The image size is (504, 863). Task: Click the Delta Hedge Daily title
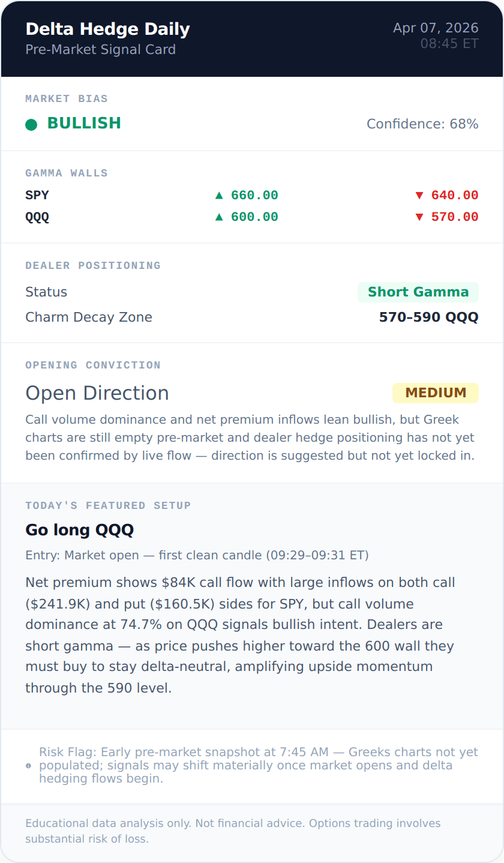pos(107,28)
